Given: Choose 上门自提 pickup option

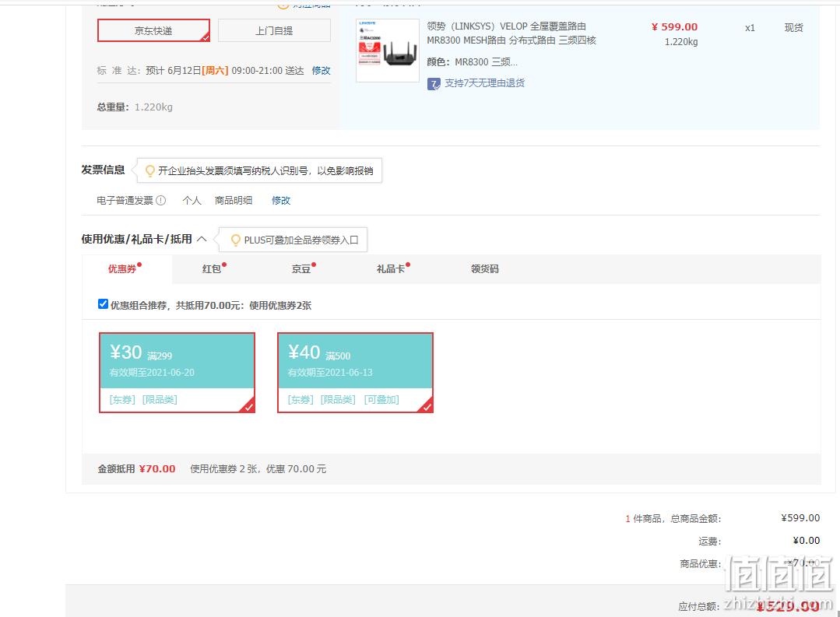Looking at the screenshot, I should click(x=274, y=30).
